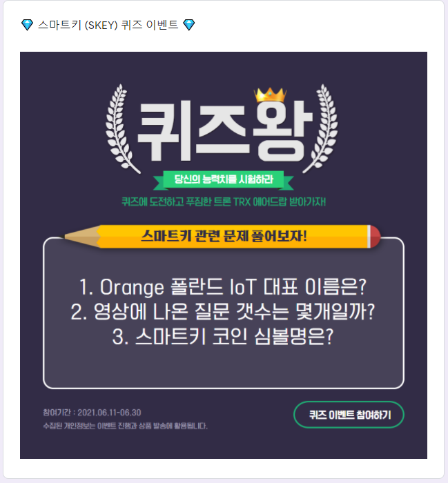Screen dimensions: 448x483
Task: Click question 2 about 영상에 나온 질문 갯수
Action: click(223, 312)
